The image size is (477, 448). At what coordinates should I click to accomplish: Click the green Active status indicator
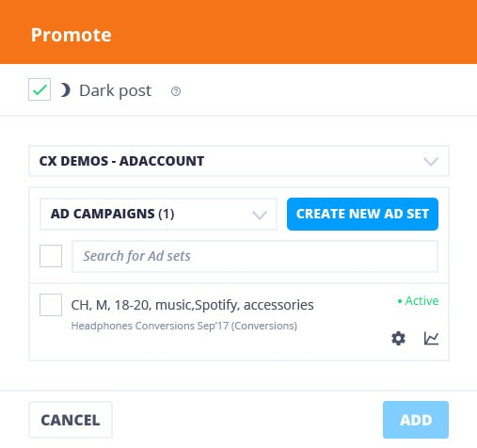(418, 301)
